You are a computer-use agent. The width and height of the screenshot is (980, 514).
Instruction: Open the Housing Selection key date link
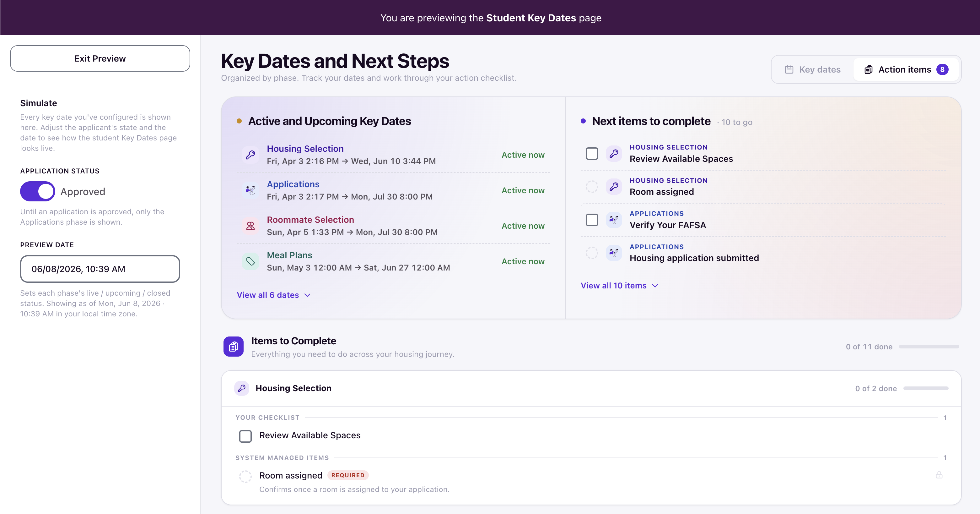pos(305,149)
